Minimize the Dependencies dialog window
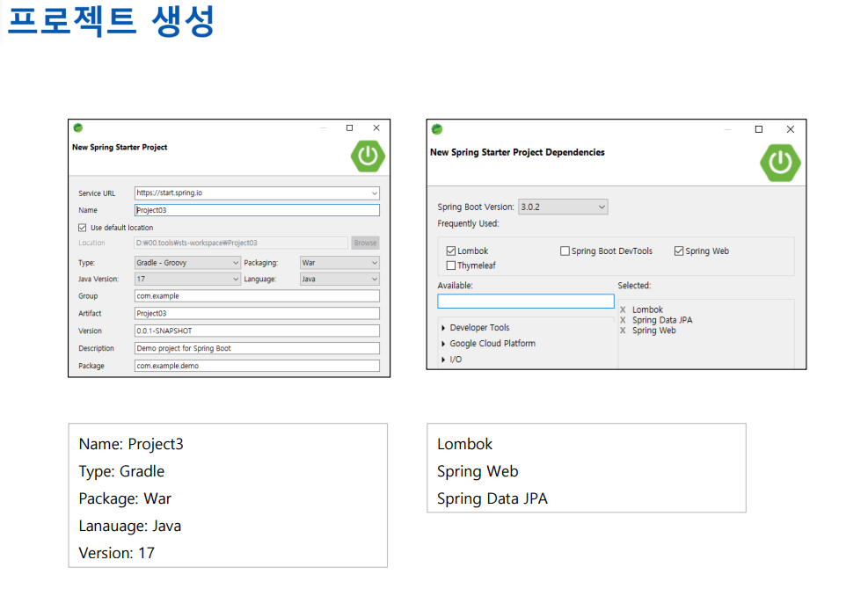The image size is (868, 589). coord(727,129)
